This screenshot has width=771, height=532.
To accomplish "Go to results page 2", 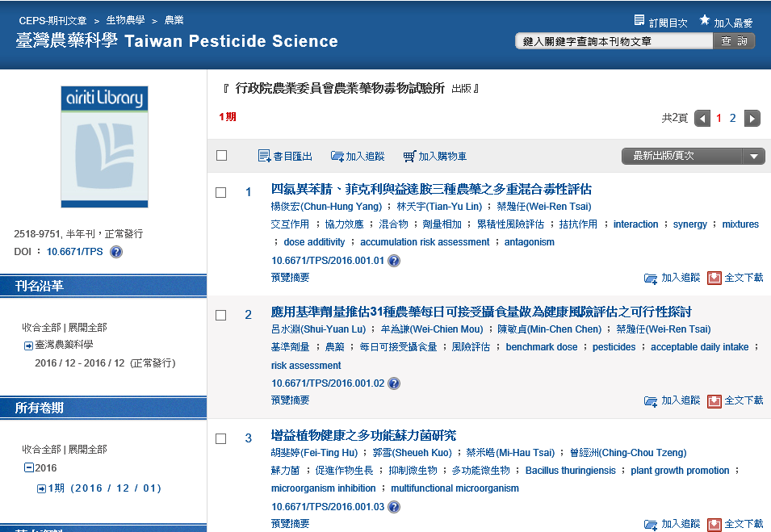I will (732, 119).
